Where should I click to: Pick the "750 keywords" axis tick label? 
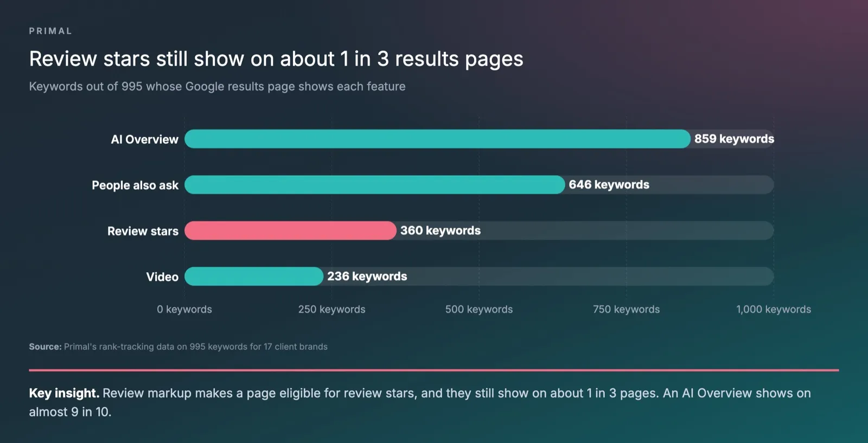(626, 309)
